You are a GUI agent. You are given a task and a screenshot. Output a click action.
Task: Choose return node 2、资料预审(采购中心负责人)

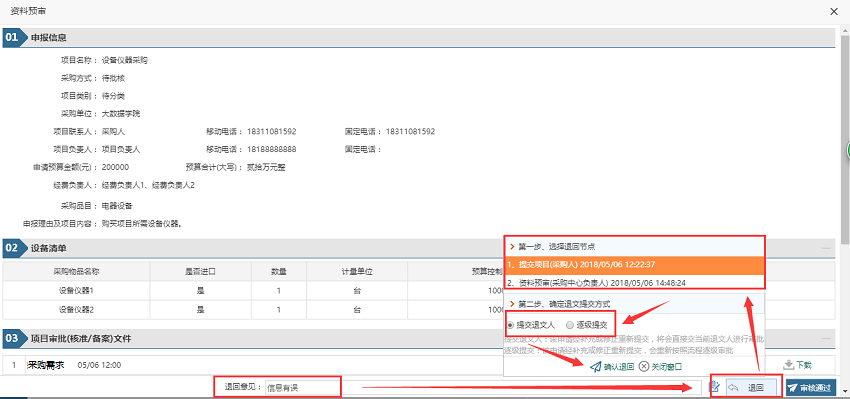coord(634,282)
